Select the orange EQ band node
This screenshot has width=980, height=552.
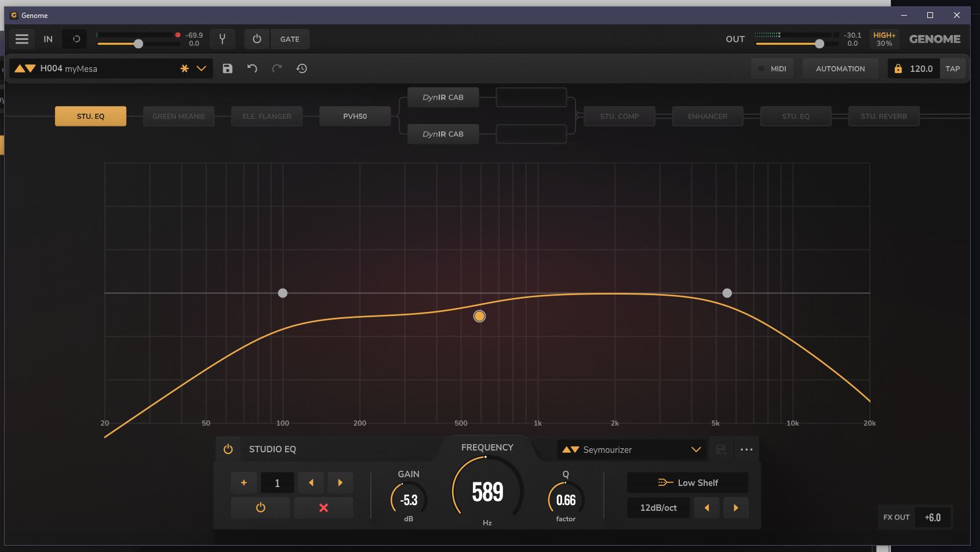coord(479,316)
